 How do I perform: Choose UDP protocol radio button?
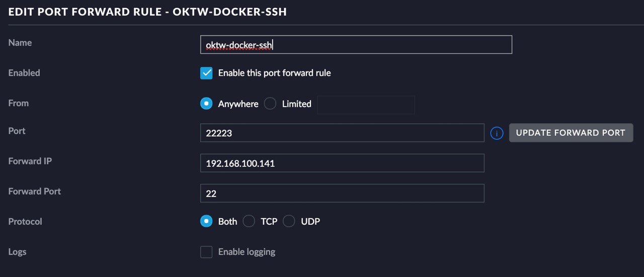(x=289, y=221)
